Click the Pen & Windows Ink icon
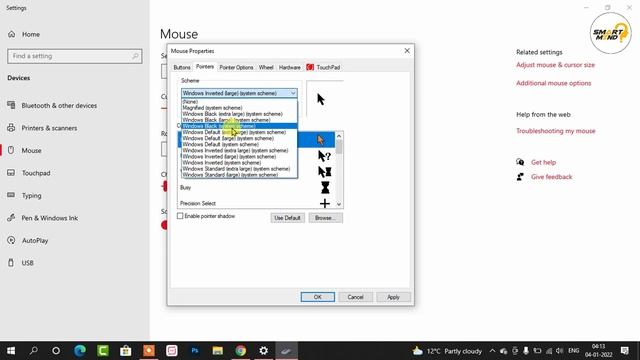This screenshot has width=640, height=360. coord(11,218)
